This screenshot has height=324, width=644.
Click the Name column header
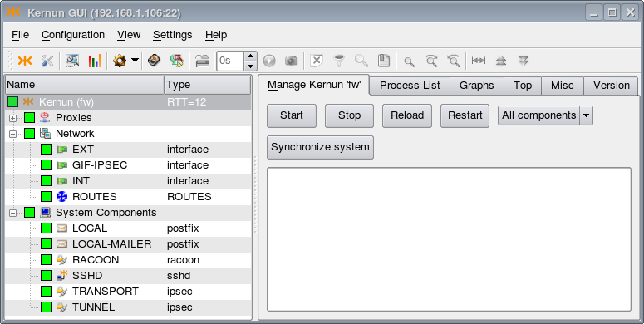[x=85, y=85]
